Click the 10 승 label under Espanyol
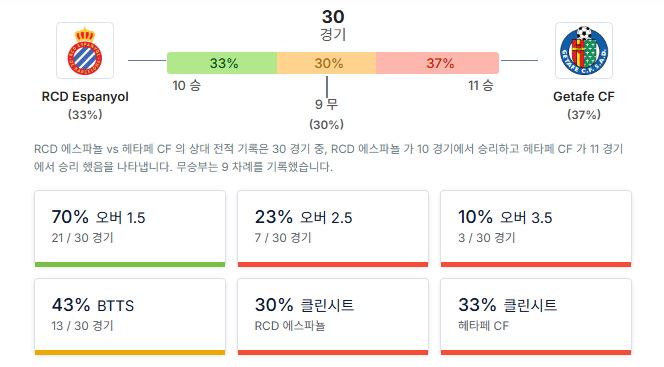This screenshot has height=367, width=664. [x=186, y=86]
